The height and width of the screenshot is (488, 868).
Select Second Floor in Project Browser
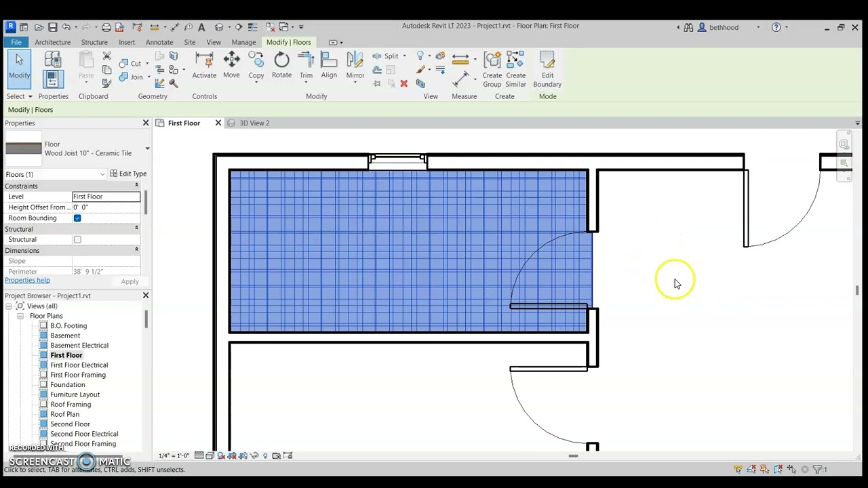click(70, 424)
